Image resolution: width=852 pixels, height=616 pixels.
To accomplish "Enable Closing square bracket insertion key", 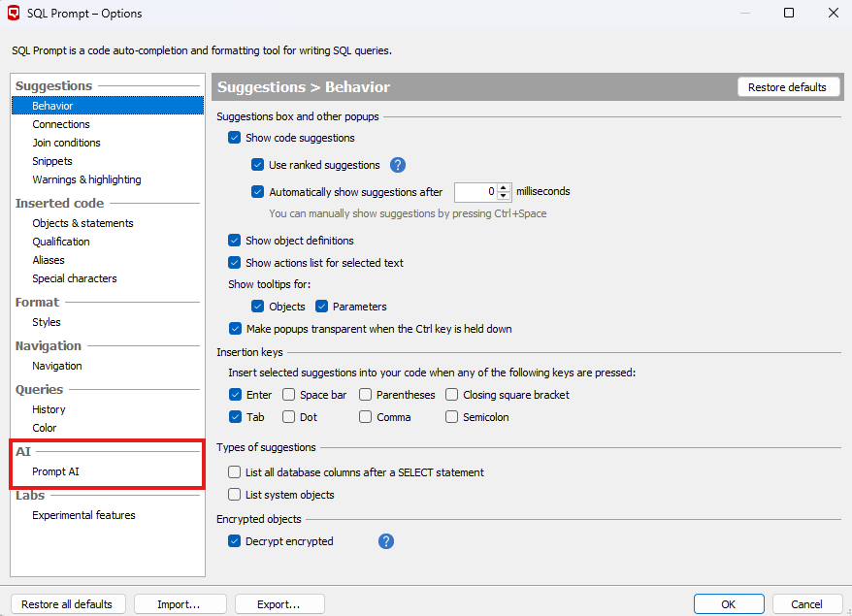I will point(451,395).
